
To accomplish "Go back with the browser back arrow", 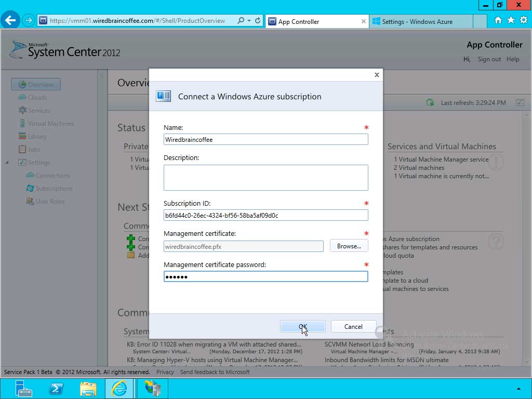I will [10, 20].
